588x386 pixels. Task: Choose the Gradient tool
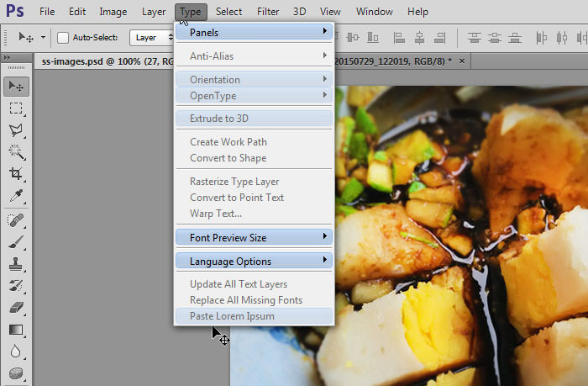tap(16, 330)
